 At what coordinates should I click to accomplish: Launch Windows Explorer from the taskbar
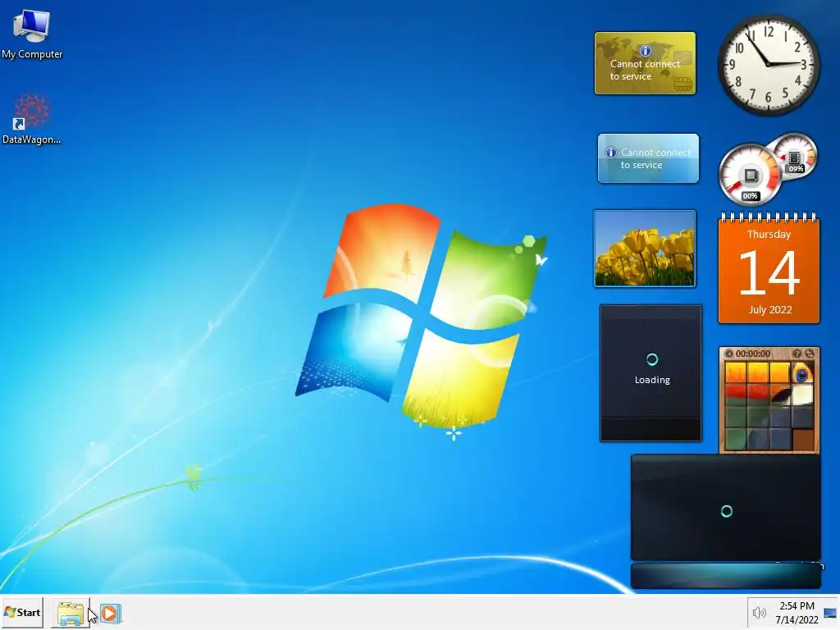[x=71, y=613]
